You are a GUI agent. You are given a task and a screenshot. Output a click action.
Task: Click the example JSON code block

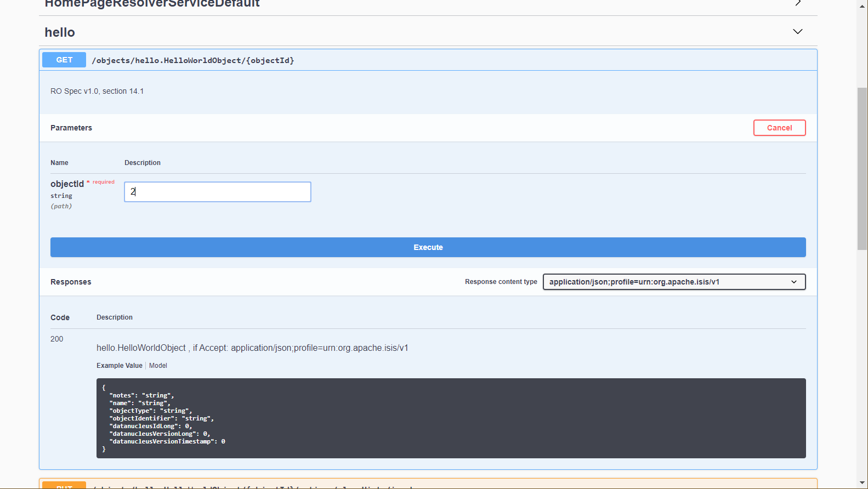(x=451, y=418)
